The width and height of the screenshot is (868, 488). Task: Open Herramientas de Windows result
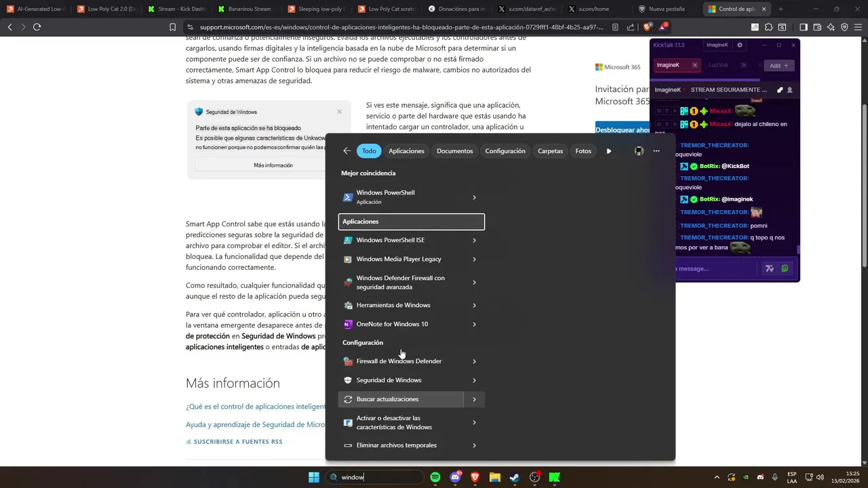pos(401,305)
